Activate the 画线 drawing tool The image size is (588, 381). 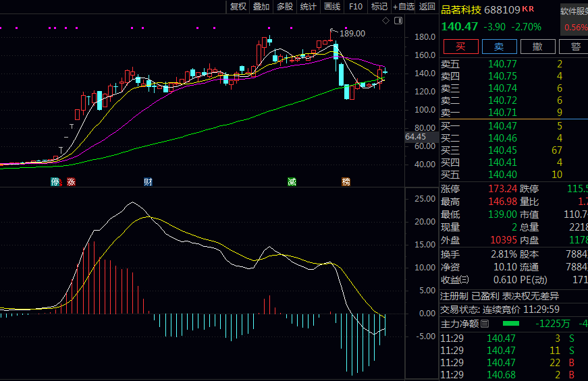pos(332,7)
